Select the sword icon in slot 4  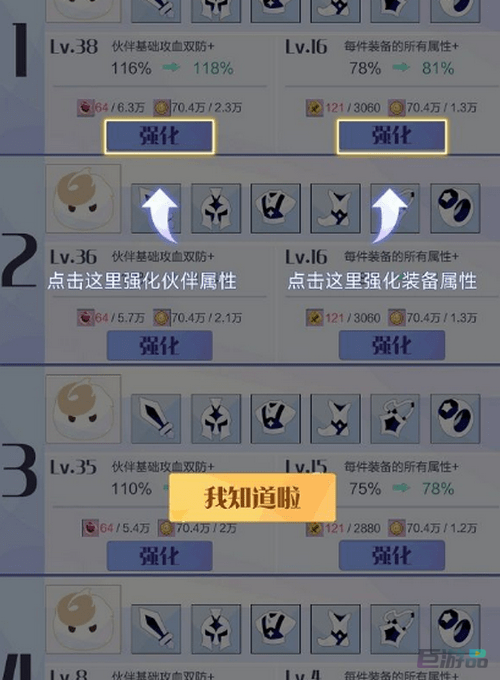tap(156, 629)
